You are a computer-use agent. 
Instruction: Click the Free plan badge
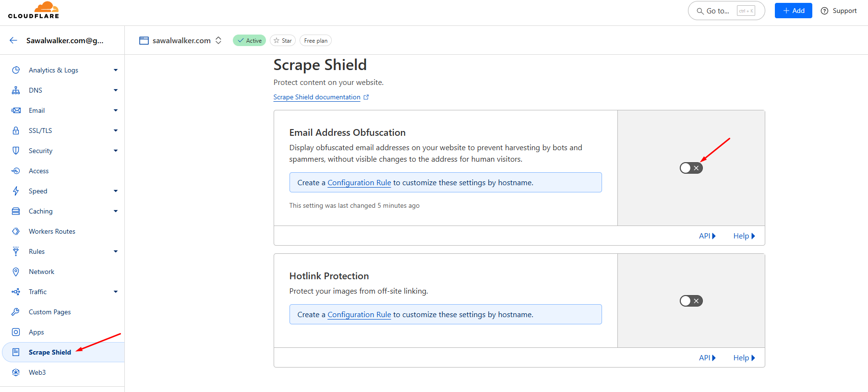tap(315, 41)
